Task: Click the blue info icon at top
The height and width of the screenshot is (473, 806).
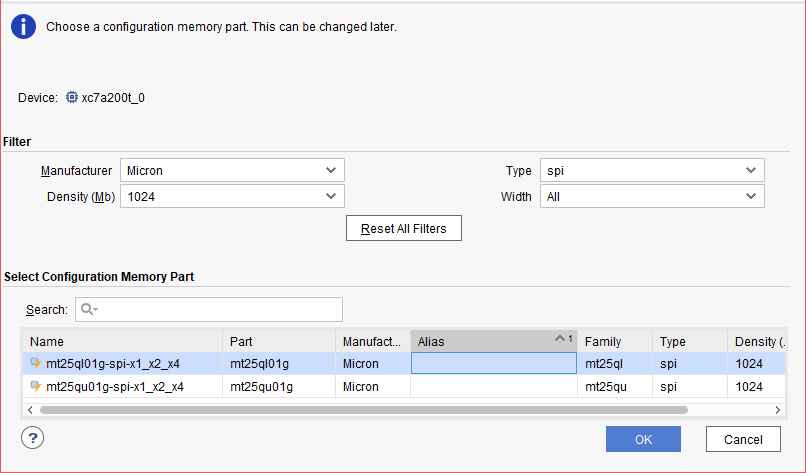Action: point(24,27)
